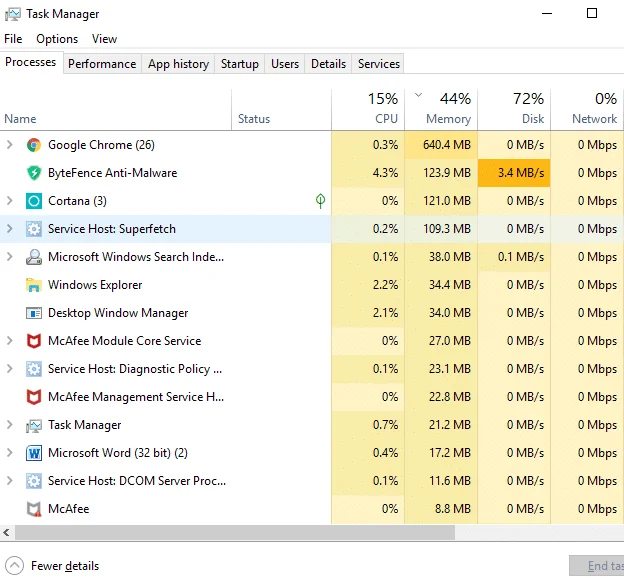Expand McAfee Module Core Service entry
624x578 pixels.
click(x=10, y=341)
